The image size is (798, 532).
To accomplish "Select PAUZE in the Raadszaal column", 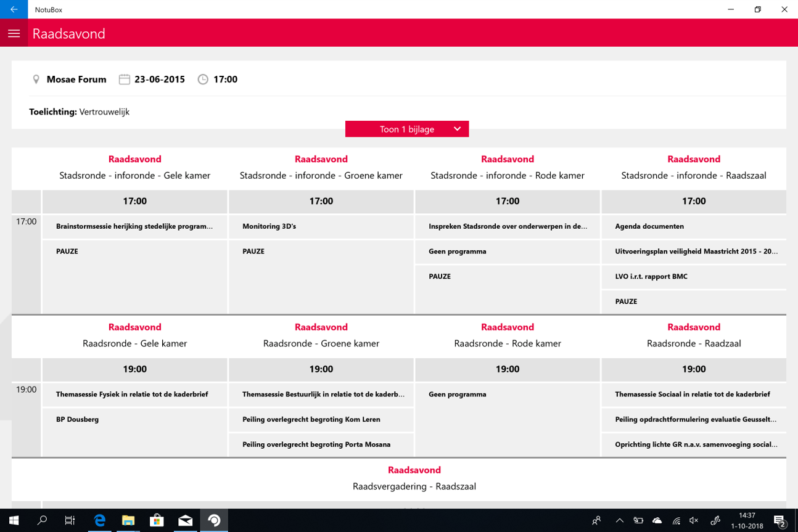I will 694,301.
